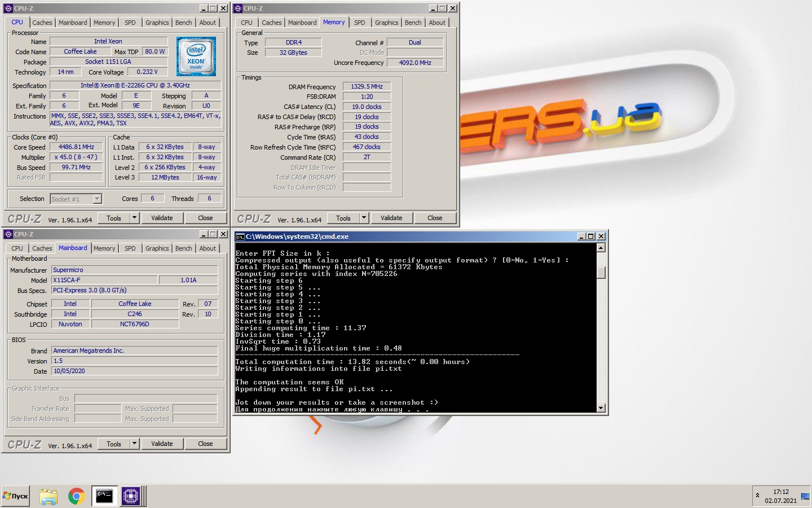The width and height of the screenshot is (812, 508).
Task: Click cmd.exe window title bar icon
Action: coord(240,237)
